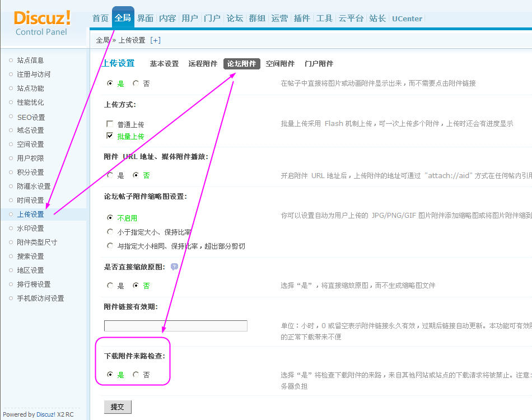Open 注册与访问 in the sidebar
532x420 pixels.
[34, 74]
